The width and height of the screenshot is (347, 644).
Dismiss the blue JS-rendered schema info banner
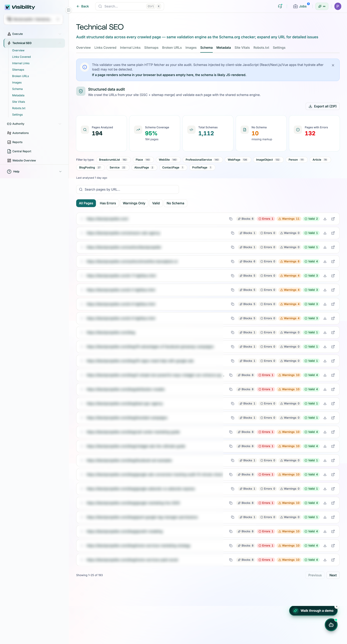tap(333, 65)
